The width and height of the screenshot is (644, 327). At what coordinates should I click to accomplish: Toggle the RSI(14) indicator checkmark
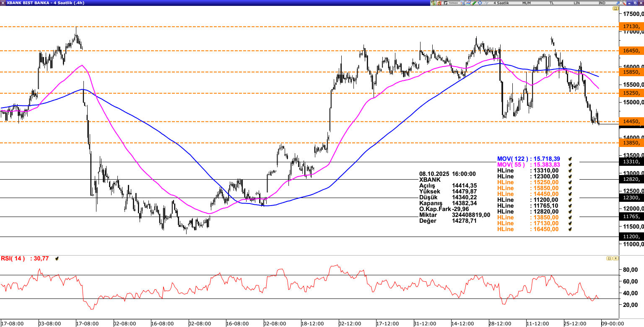coord(57,259)
